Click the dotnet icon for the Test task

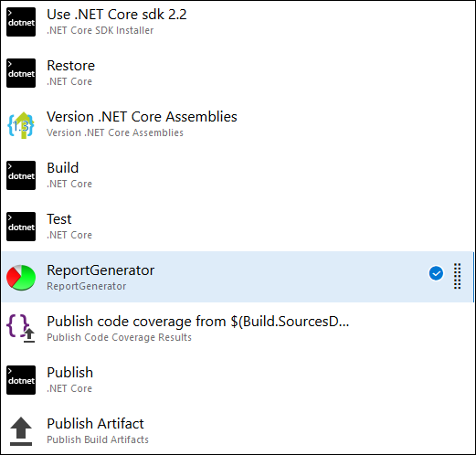pos(21,227)
